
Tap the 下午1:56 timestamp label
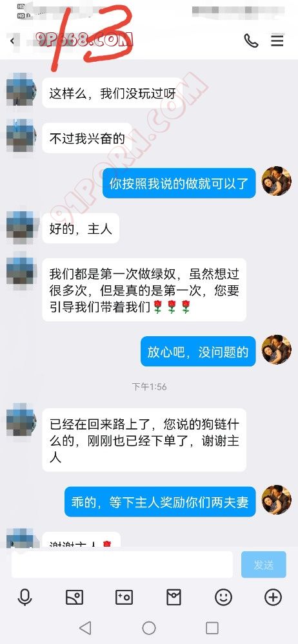click(x=149, y=386)
